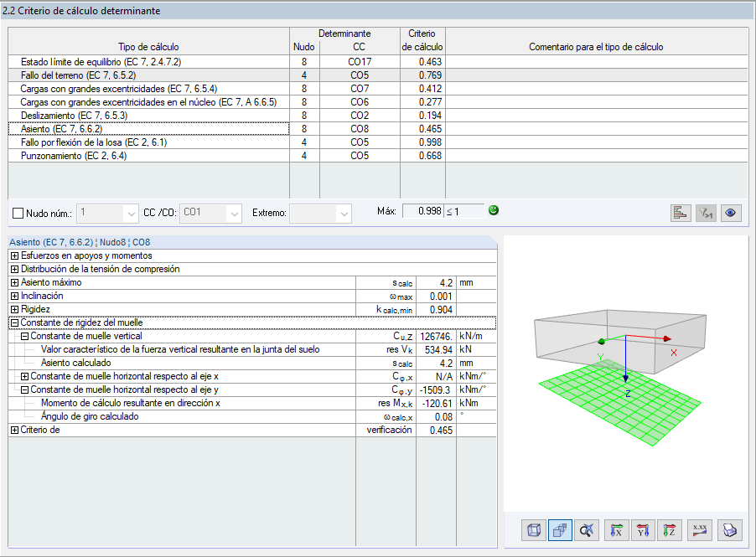Toggle the x.xx result values display icon
Viewport: 756px width, 557px height.
[700, 530]
